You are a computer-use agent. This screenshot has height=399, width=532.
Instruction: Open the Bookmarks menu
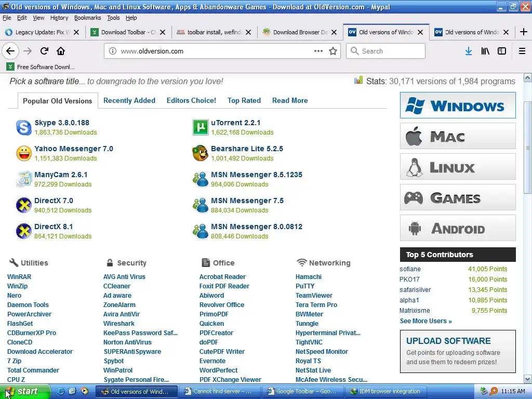[87, 18]
